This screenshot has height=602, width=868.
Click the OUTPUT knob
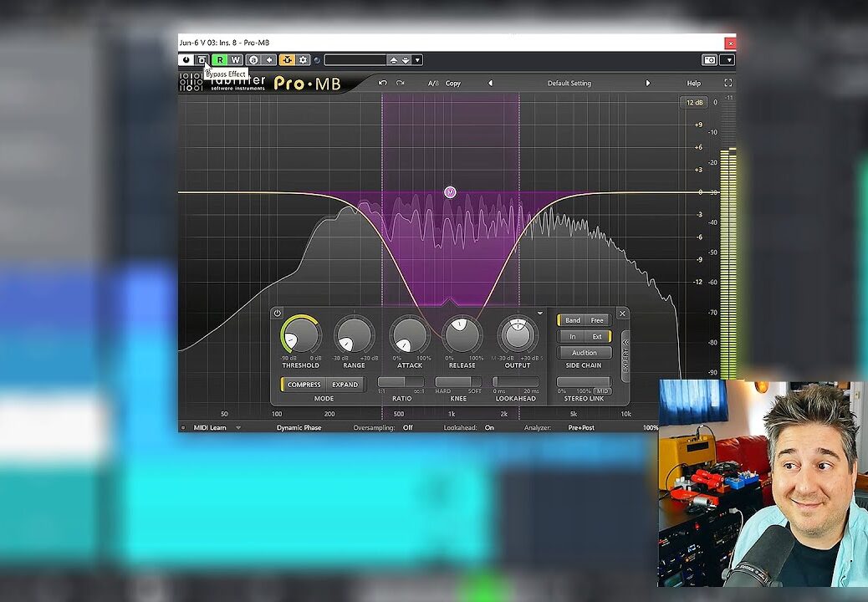[x=518, y=335]
